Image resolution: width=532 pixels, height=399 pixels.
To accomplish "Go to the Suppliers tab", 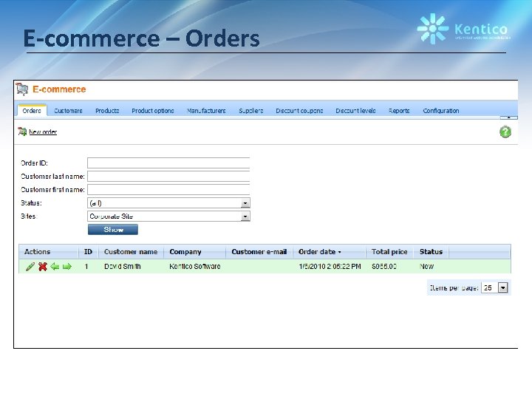I will [251, 111].
